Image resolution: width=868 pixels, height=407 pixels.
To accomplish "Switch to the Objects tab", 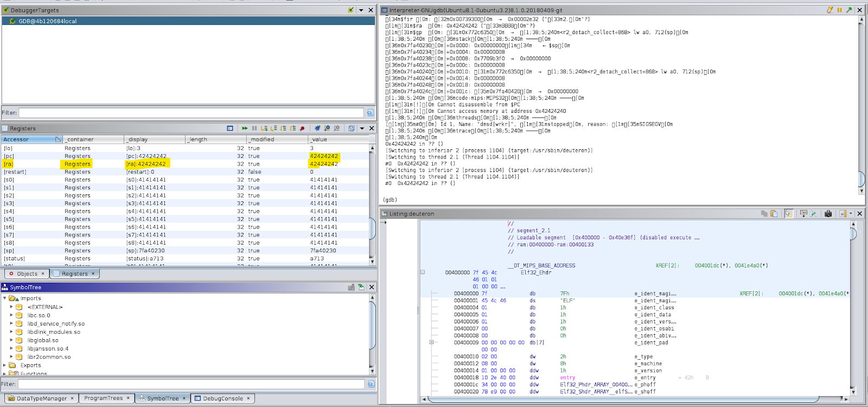I will pyautogui.click(x=27, y=274).
